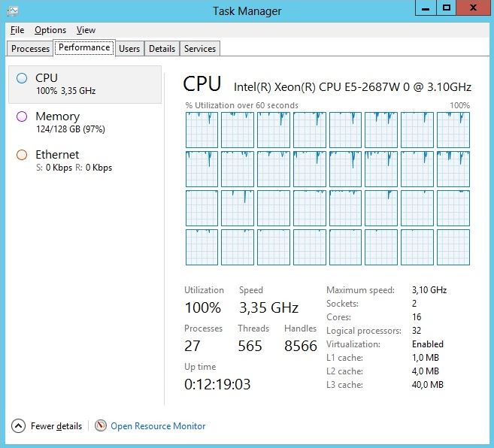Click the Logical processors value 32

[x=417, y=331]
